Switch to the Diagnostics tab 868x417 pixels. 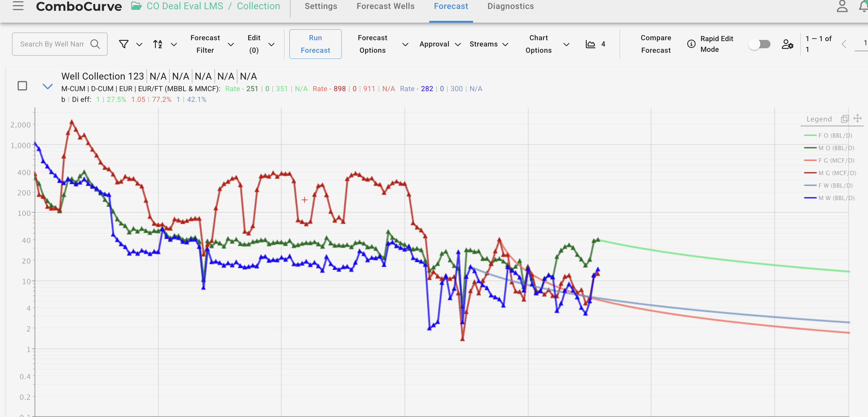[x=510, y=6]
